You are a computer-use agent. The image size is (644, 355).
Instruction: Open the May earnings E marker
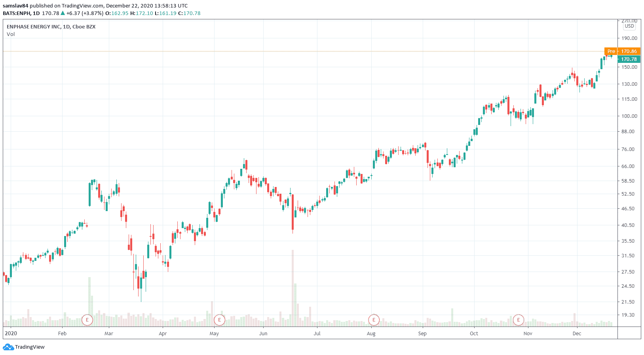click(x=219, y=320)
